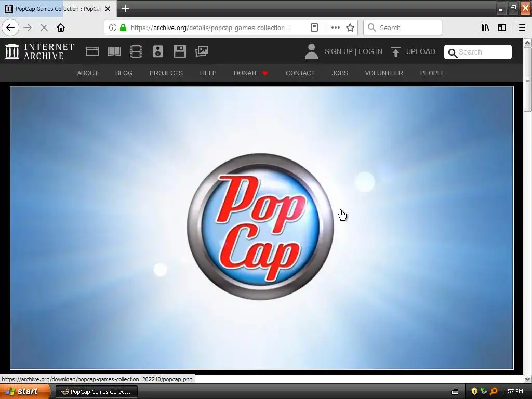Click the UPLOAD button

click(413, 51)
